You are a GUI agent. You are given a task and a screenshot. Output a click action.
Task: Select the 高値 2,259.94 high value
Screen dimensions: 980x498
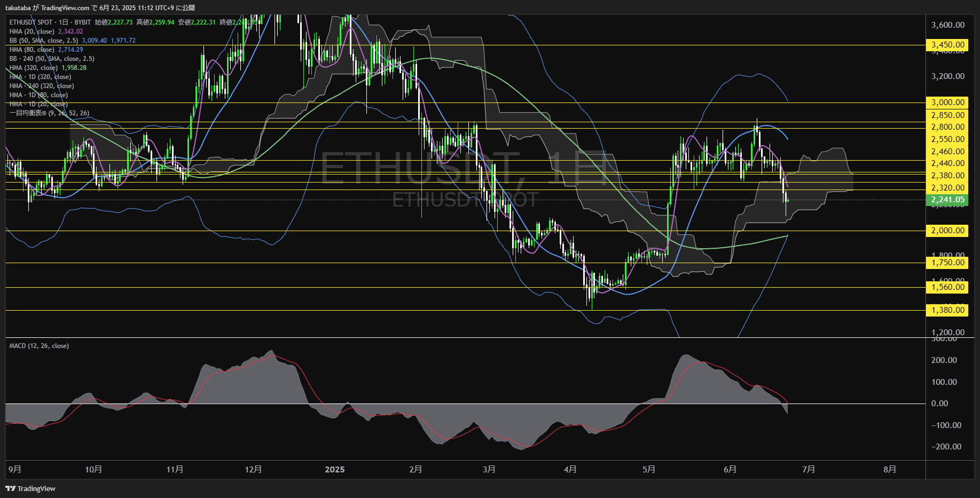point(155,22)
